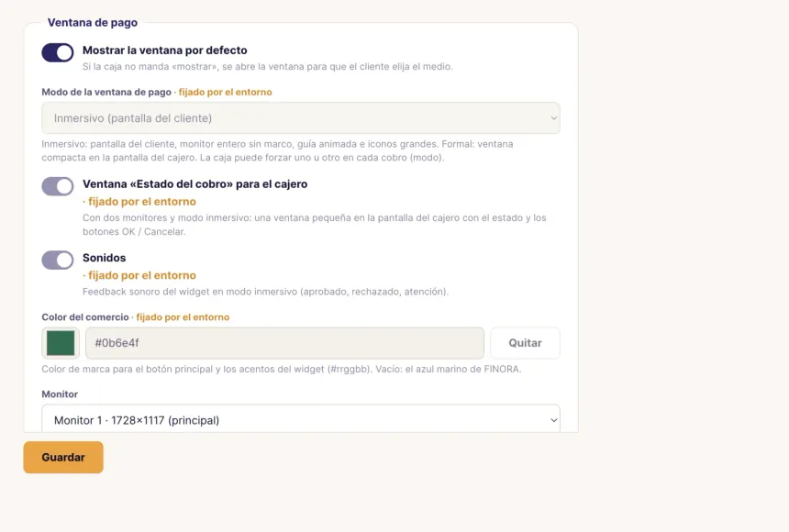Click the Quitar color button
This screenshot has width=789, height=532.
click(x=526, y=343)
